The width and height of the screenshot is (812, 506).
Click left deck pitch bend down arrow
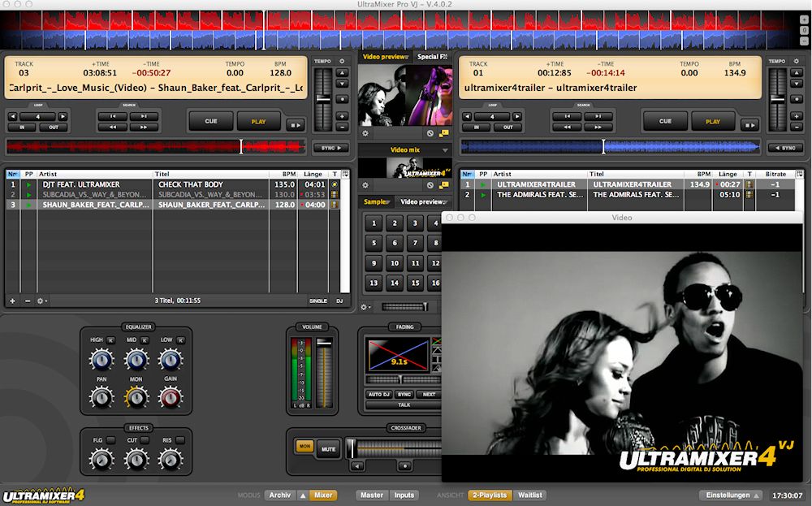(342, 84)
